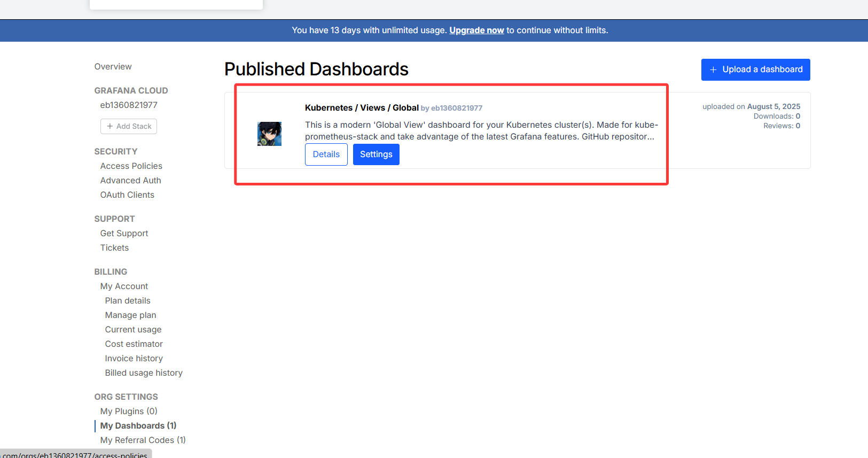This screenshot has width=868, height=458.
Task: Click Get Support in sidebar
Action: (124, 234)
